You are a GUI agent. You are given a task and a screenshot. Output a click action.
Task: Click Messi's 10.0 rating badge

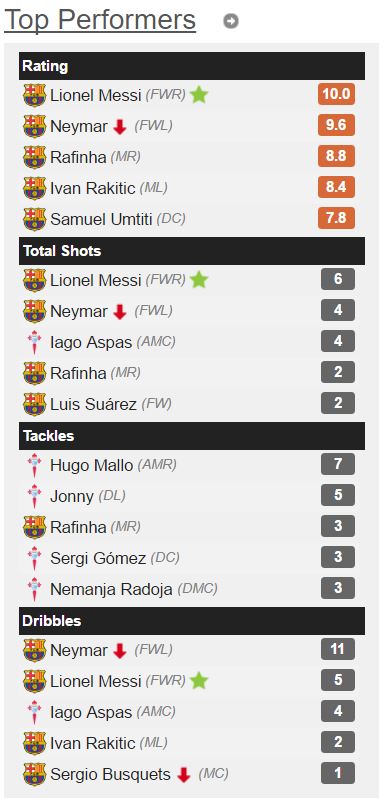point(336,94)
